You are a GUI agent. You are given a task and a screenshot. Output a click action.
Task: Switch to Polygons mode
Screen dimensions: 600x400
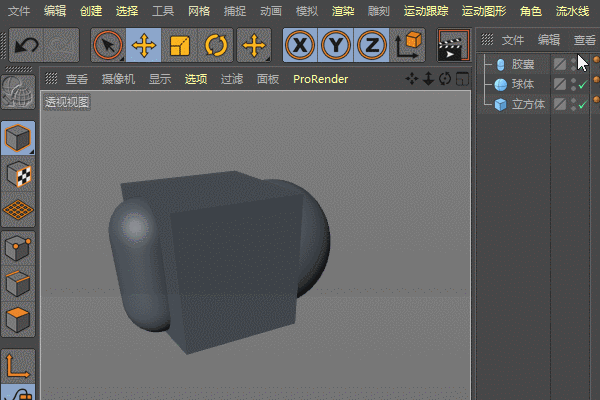(18, 319)
